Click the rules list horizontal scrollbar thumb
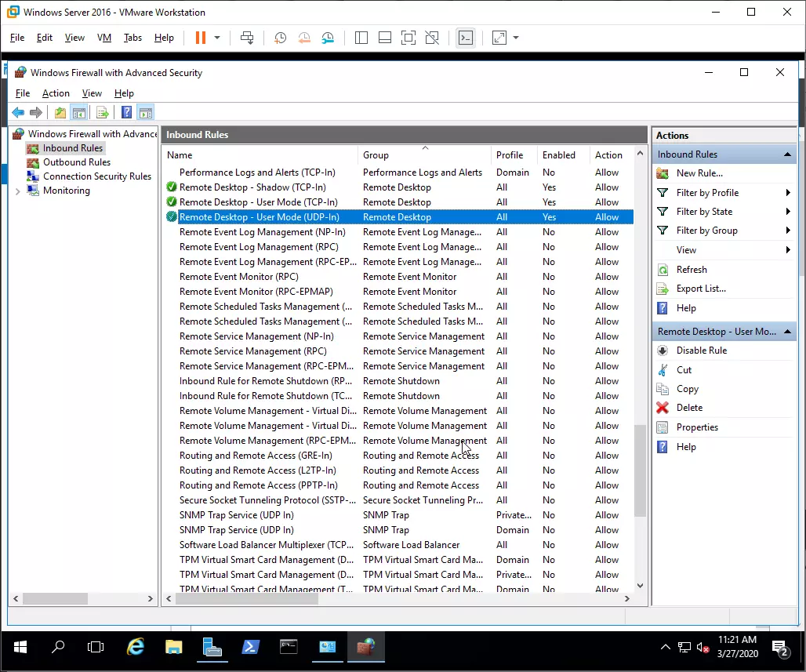Viewport: 806px width, 672px height. [247, 598]
